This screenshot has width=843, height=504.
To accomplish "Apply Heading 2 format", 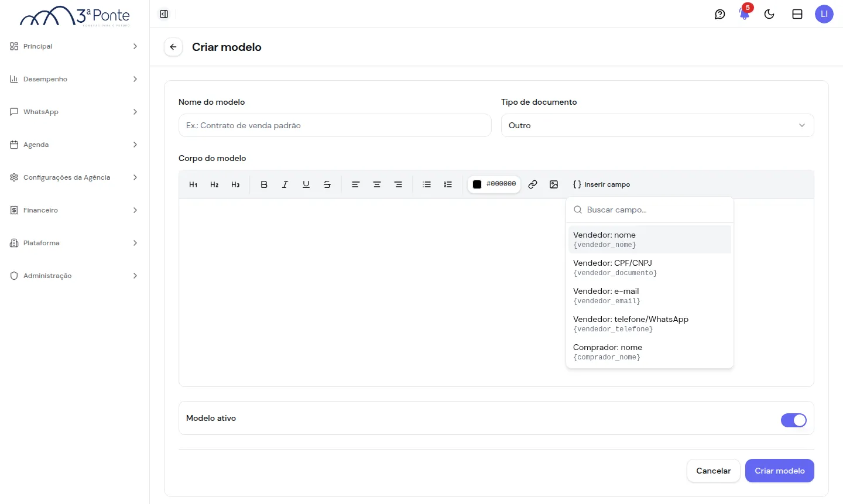I will pos(214,184).
